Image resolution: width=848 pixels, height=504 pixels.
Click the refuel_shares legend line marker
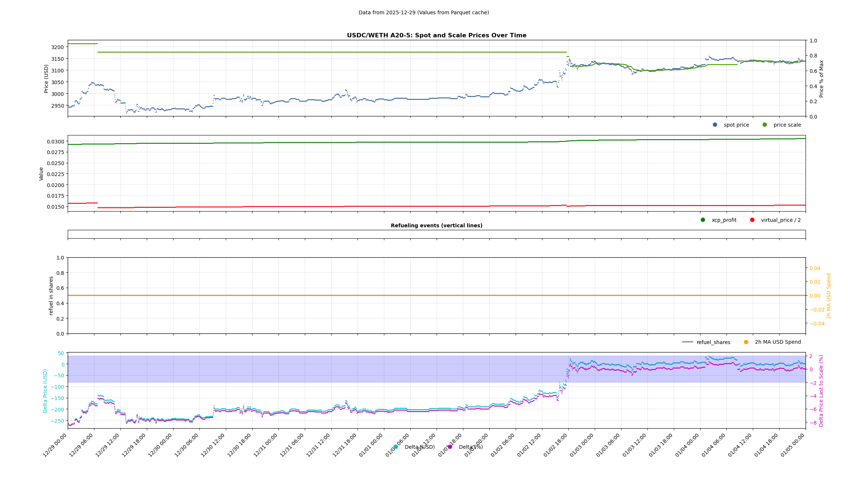(687, 342)
